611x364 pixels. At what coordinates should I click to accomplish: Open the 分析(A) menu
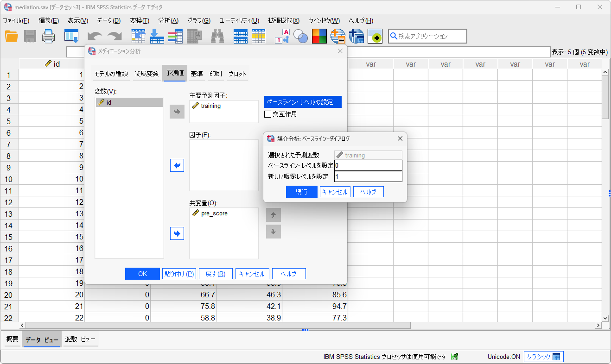tap(168, 21)
